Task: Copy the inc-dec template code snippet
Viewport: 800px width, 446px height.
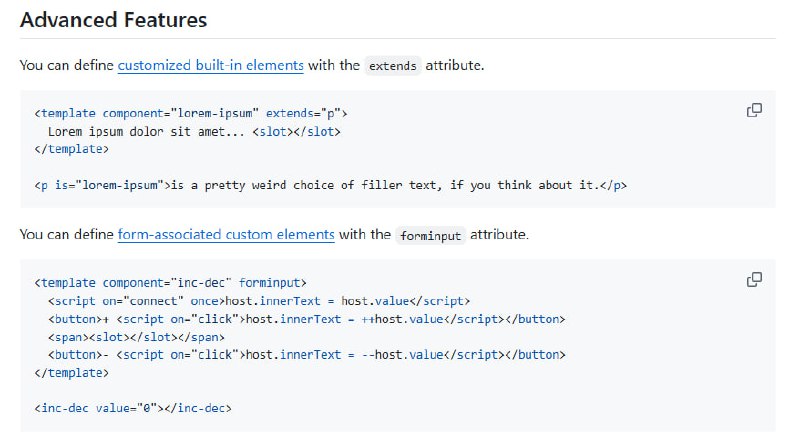Action: coord(755,279)
